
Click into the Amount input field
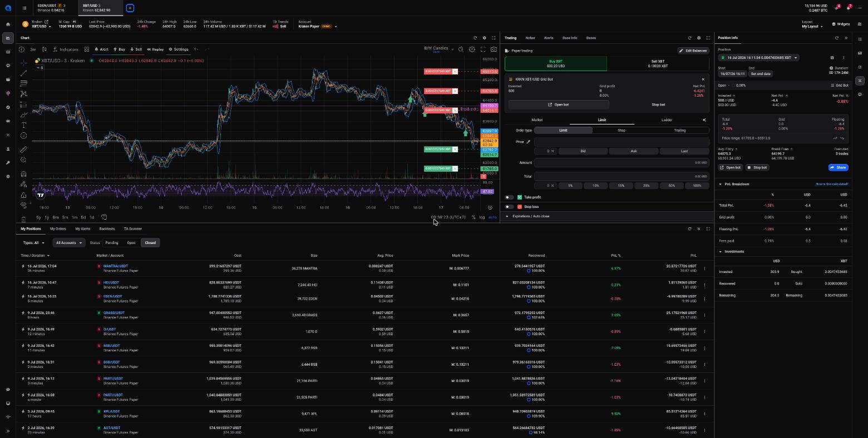coord(622,163)
